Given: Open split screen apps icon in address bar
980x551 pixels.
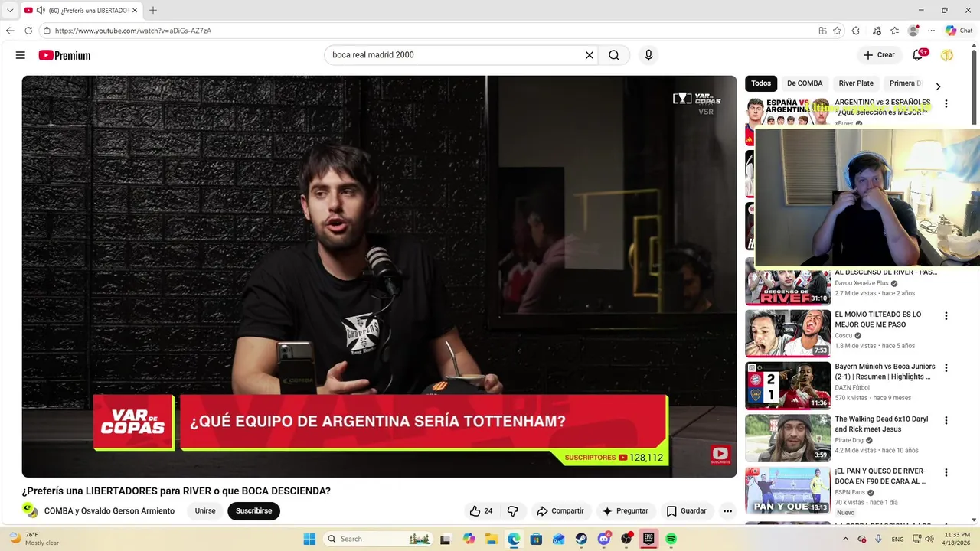Looking at the screenshot, I should click(822, 31).
